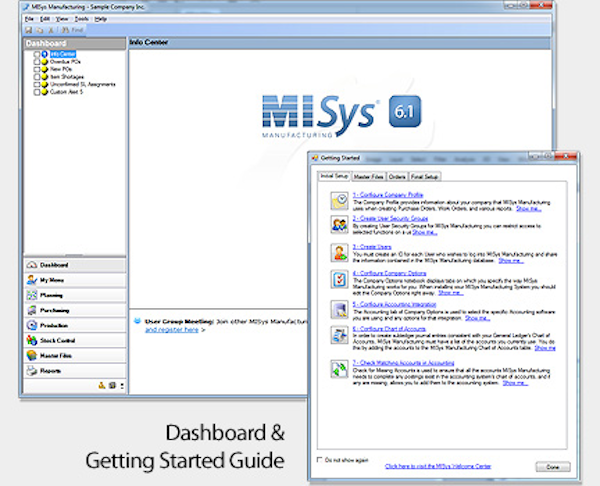600x486 pixels.
Task: Click the Copy icon in the main toolbar
Action: coord(39,30)
